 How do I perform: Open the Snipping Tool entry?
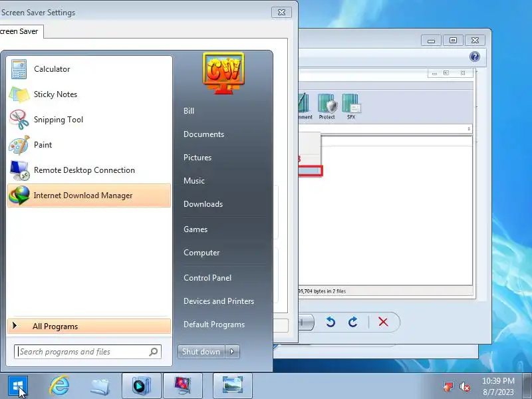(x=89, y=120)
